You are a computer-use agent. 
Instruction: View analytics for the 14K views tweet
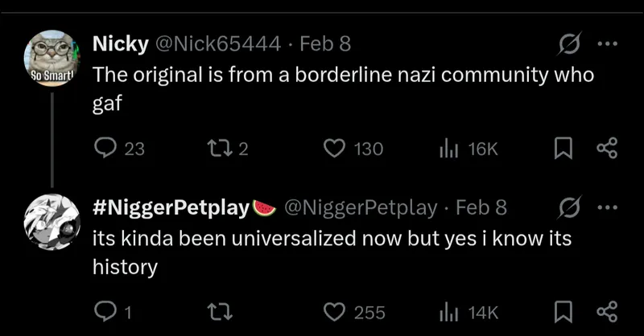click(x=448, y=312)
